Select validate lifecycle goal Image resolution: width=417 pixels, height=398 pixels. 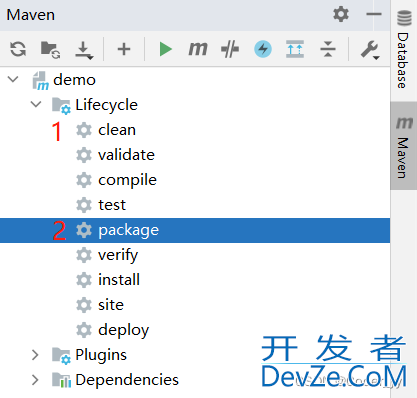(195, 155)
